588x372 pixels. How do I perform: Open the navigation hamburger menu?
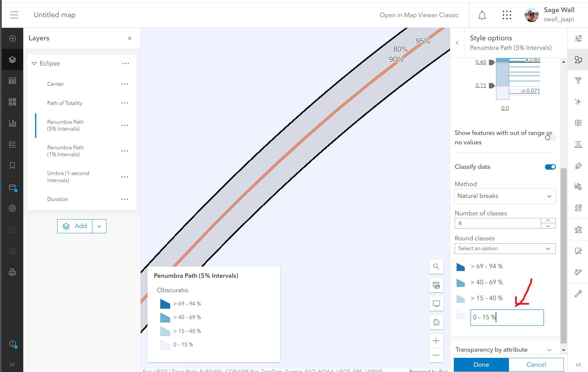point(14,15)
